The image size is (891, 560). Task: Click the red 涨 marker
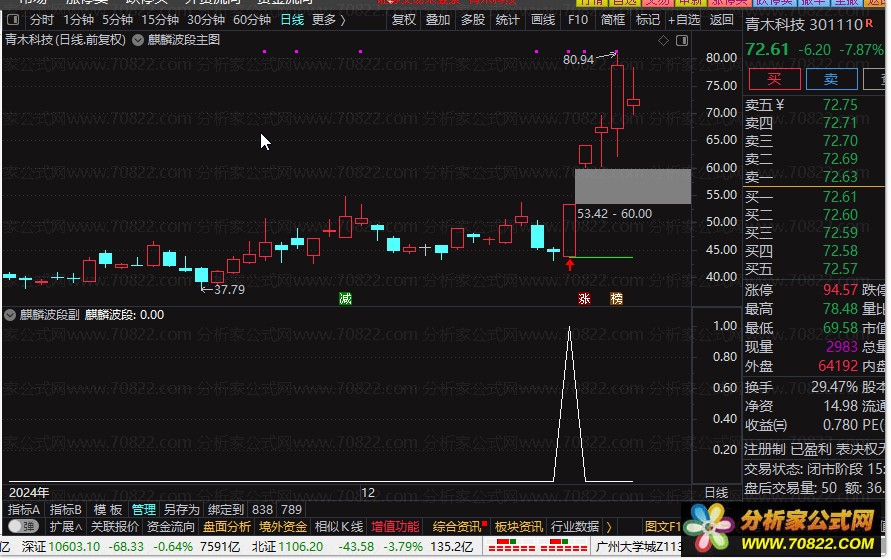[x=584, y=298]
